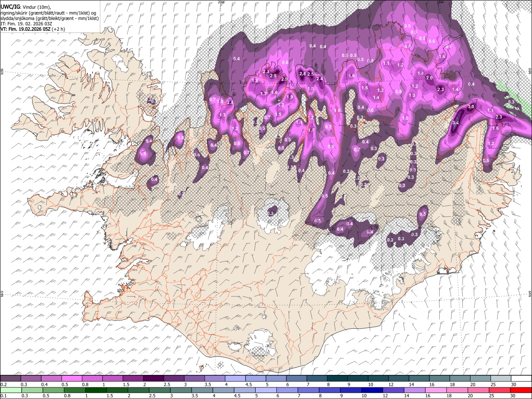Click the snow legend swatch starting at 0.2
The image size is (532, 399).
(10, 378)
